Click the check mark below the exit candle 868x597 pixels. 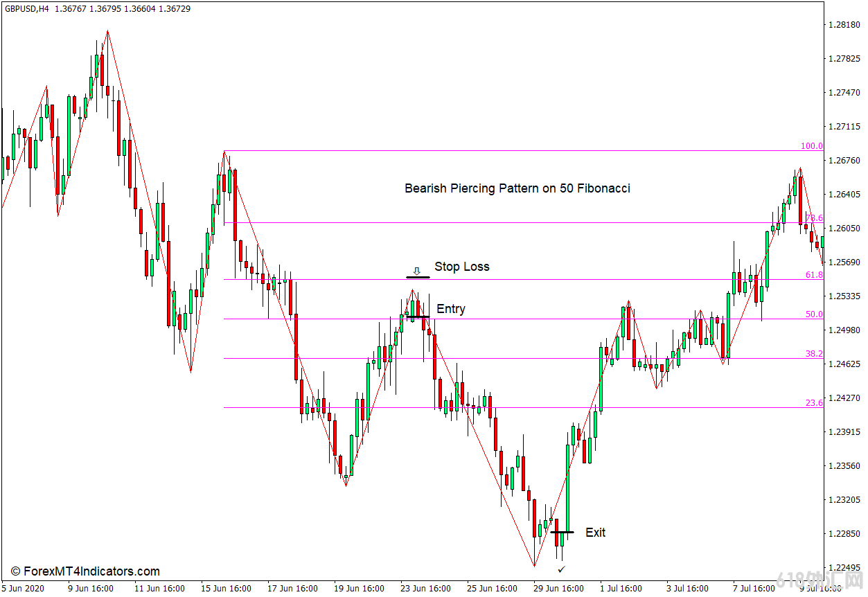tap(561, 569)
